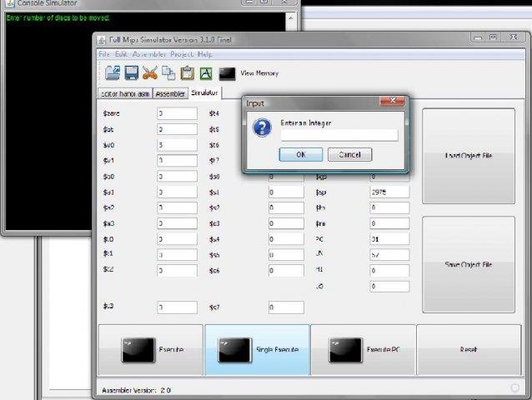The width and height of the screenshot is (532, 400).
Task: Click the View Memory label in toolbar
Action: [259, 72]
